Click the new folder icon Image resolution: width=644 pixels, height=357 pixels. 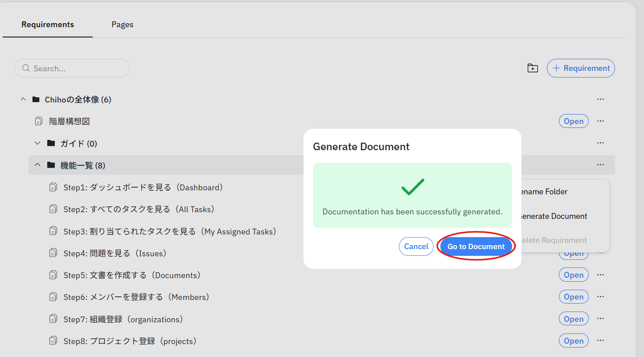tap(533, 68)
